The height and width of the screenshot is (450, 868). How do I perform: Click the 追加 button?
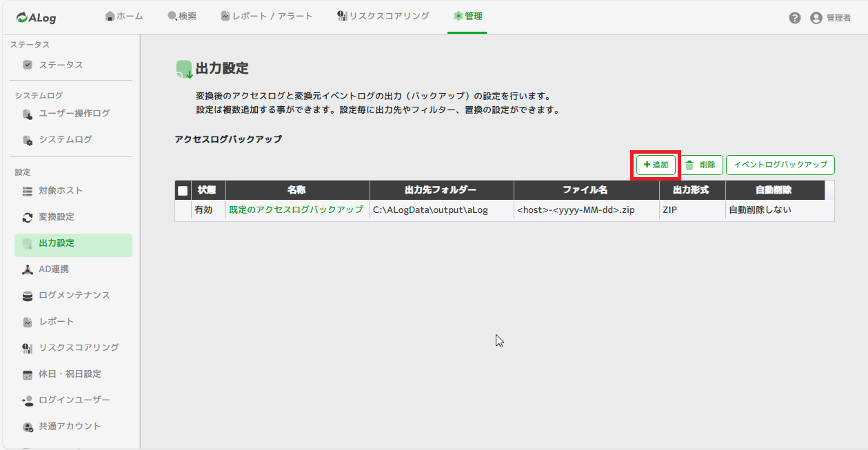tap(656, 165)
